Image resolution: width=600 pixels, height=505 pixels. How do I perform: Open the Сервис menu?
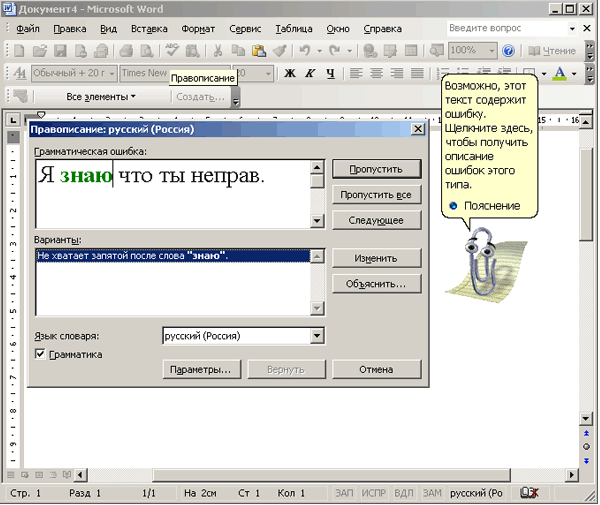click(245, 29)
